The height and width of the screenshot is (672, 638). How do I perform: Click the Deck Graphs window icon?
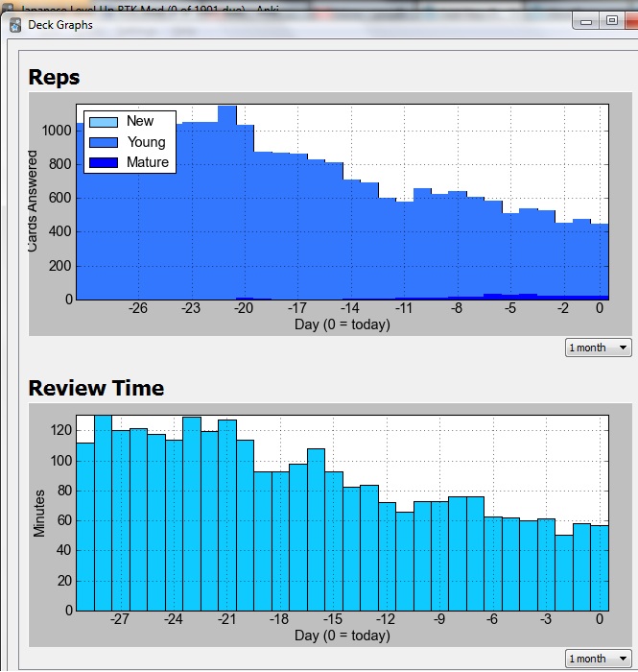14,25
